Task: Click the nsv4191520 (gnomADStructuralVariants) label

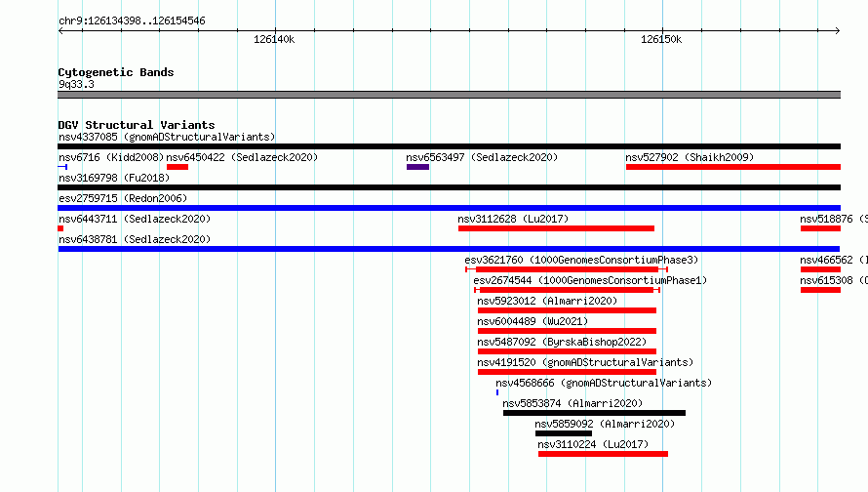Action: click(x=585, y=362)
